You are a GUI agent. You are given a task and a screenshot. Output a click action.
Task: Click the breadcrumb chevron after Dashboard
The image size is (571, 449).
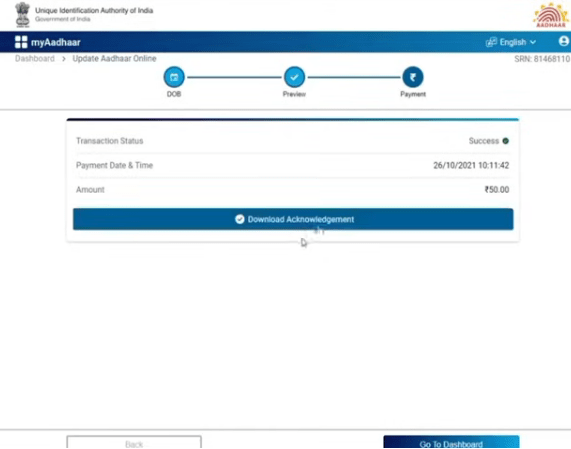64,59
